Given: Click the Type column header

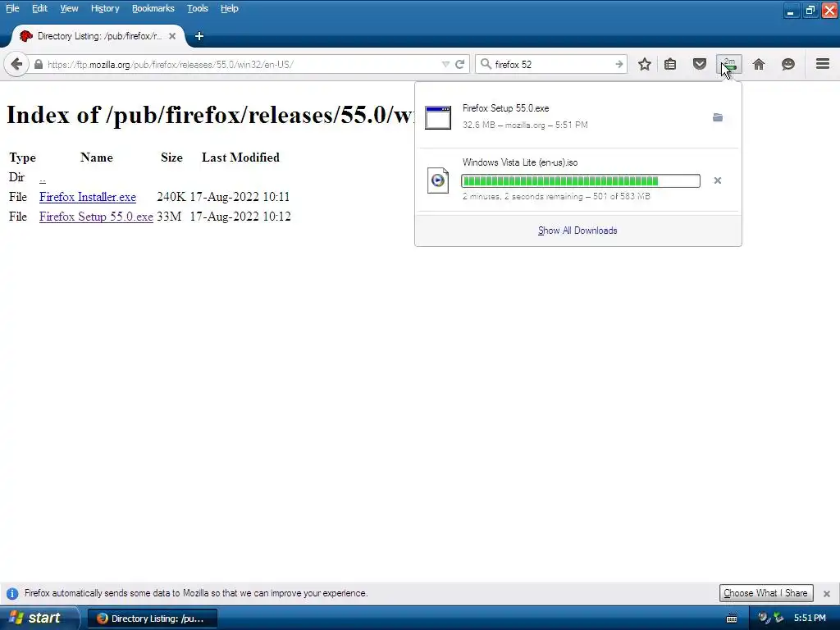Looking at the screenshot, I should 22,158.
